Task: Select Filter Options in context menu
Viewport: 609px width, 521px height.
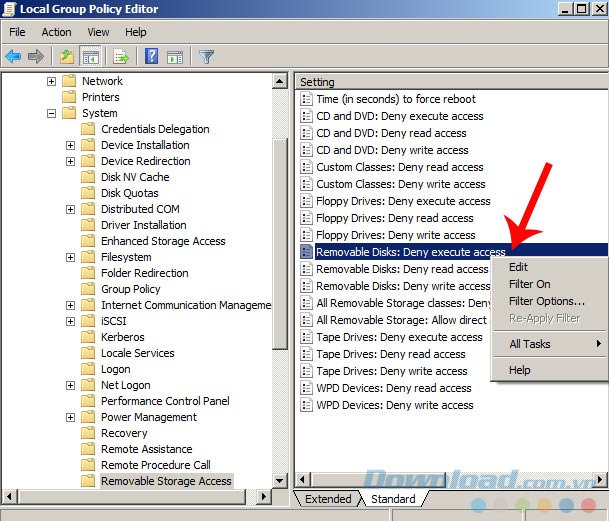Action: [x=546, y=301]
